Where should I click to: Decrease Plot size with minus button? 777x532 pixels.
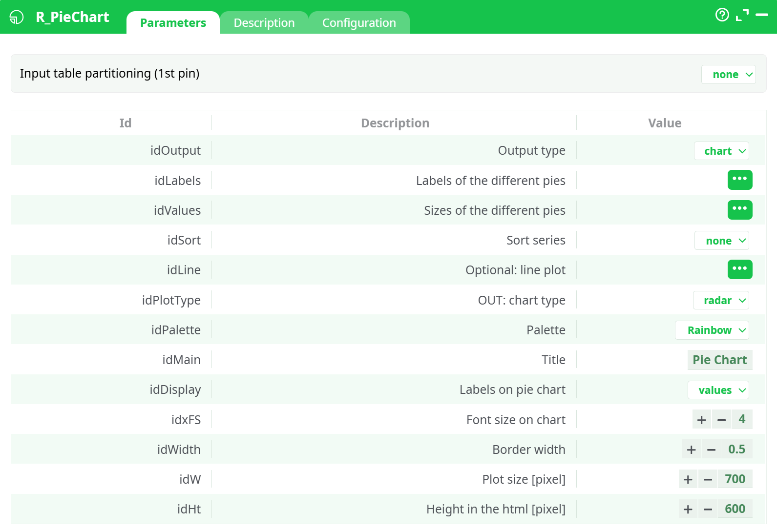708,479
